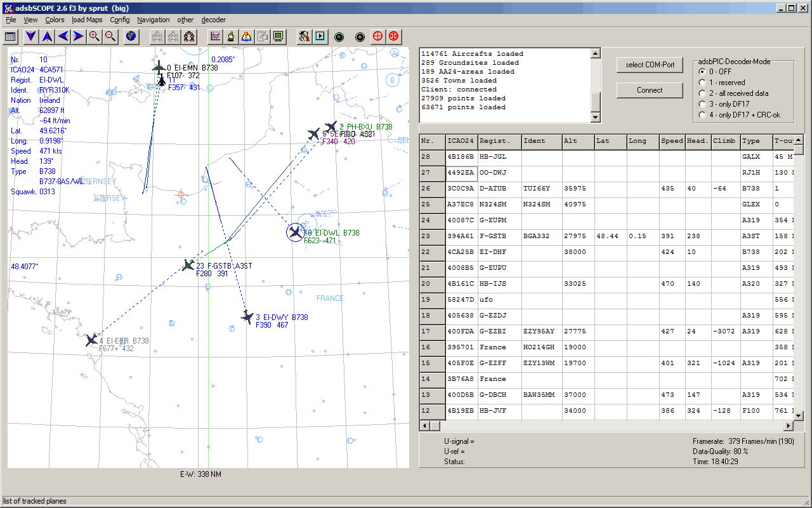Open the load Maps menu
Screen dimensions: 812x508
[x=87, y=20]
